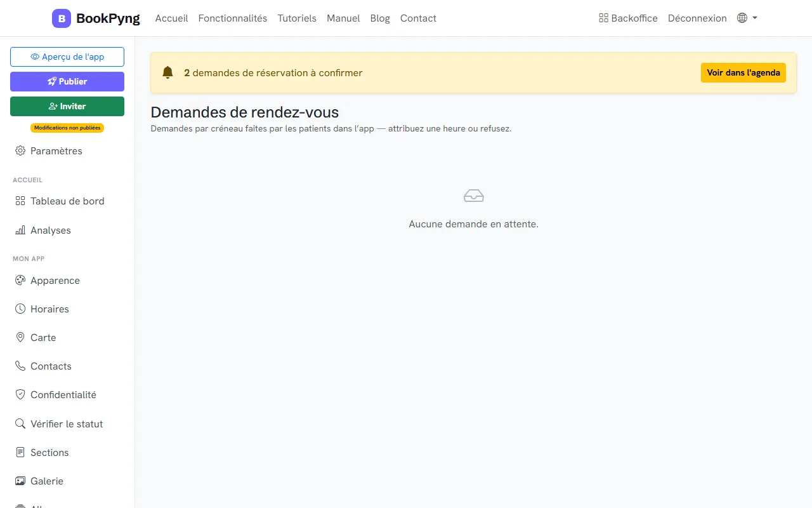Open Manuel in the top navigation
The width and height of the screenshot is (812, 508).
[343, 18]
